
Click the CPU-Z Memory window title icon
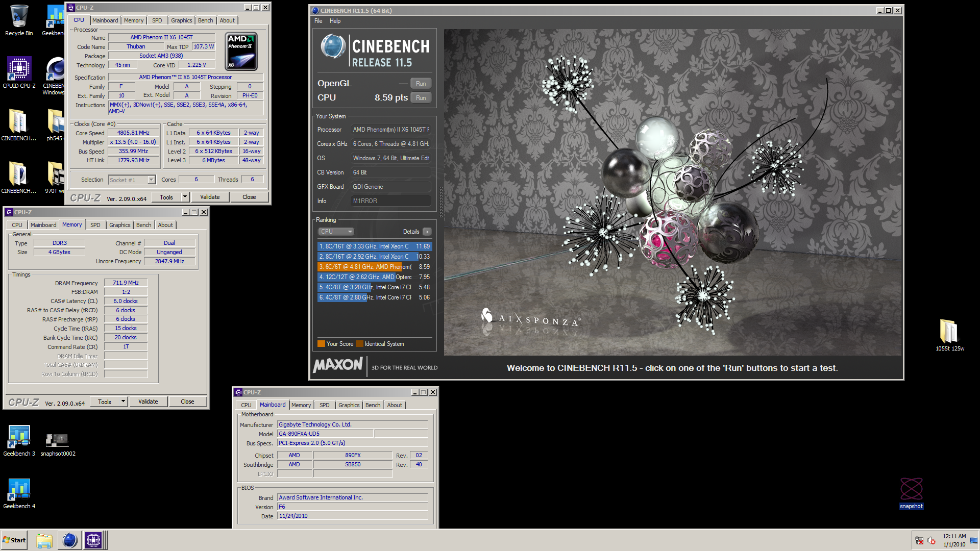(x=9, y=212)
